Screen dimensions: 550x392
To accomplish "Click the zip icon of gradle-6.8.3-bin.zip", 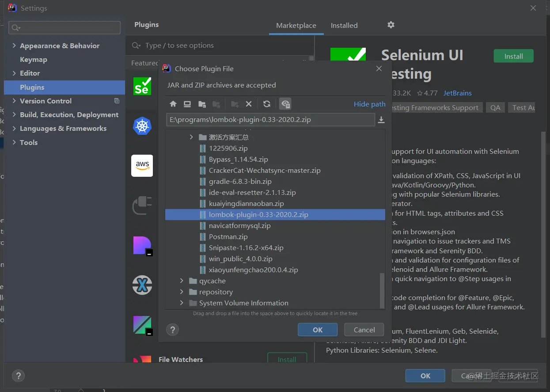I will point(203,181).
